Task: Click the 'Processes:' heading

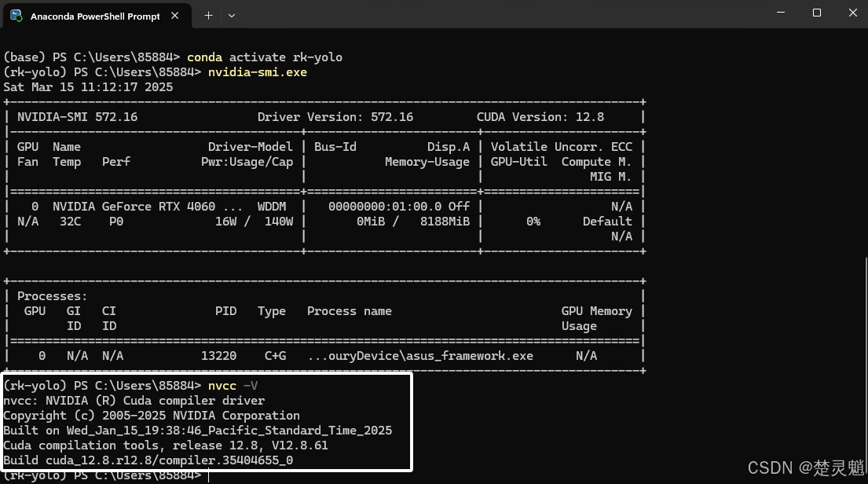Action: pyautogui.click(x=52, y=296)
